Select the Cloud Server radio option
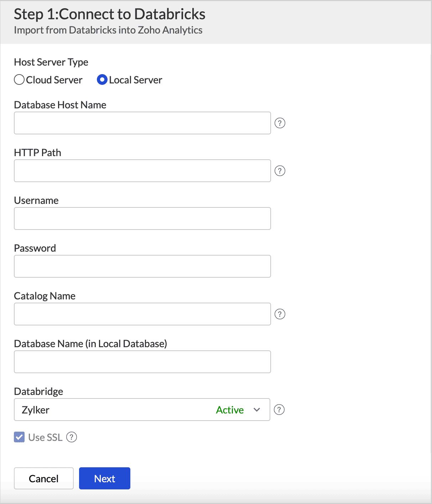The image size is (432, 504). point(19,80)
